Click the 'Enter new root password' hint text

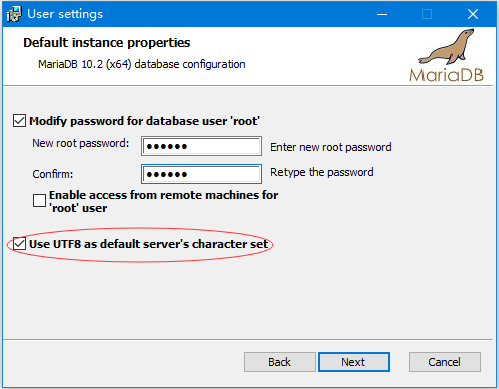tap(331, 147)
